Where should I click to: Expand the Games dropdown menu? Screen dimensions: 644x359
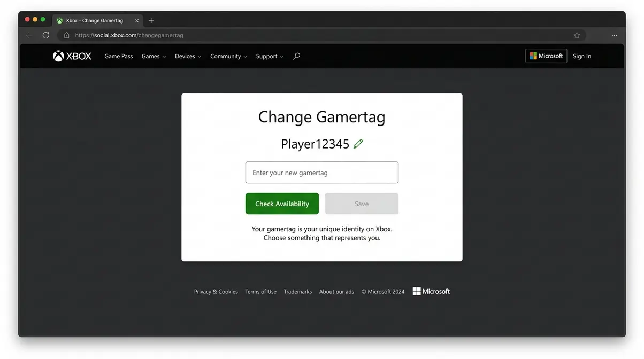pos(154,56)
